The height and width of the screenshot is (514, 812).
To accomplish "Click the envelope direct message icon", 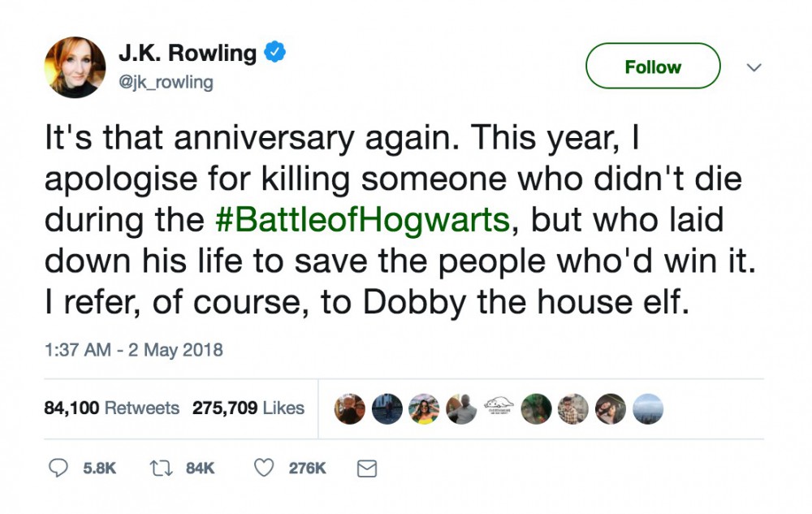I will pyautogui.click(x=367, y=468).
